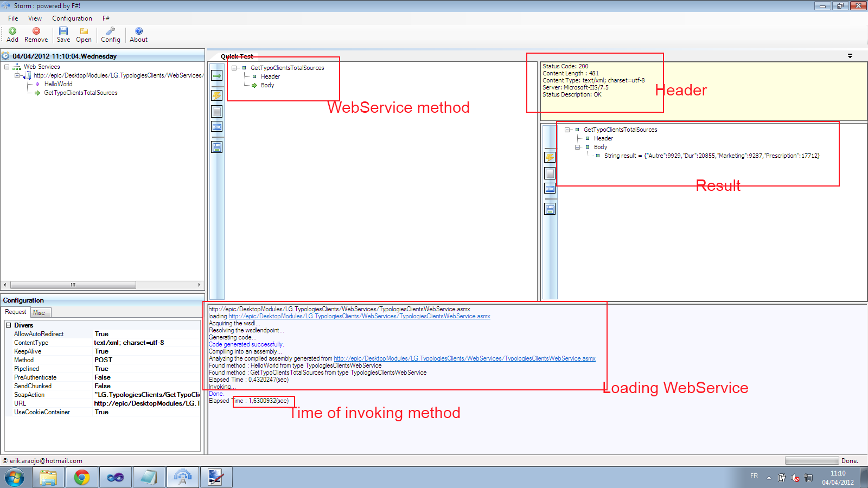The width and height of the screenshot is (868, 488).
Task: Click the web service URL link after 'loading'
Action: click(x=359, y=316)
